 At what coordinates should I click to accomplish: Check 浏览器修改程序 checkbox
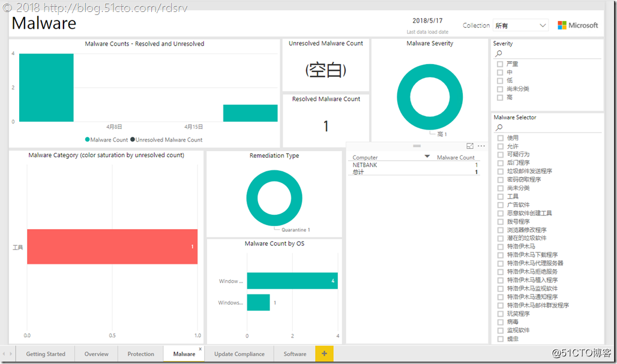coord(501,230)
